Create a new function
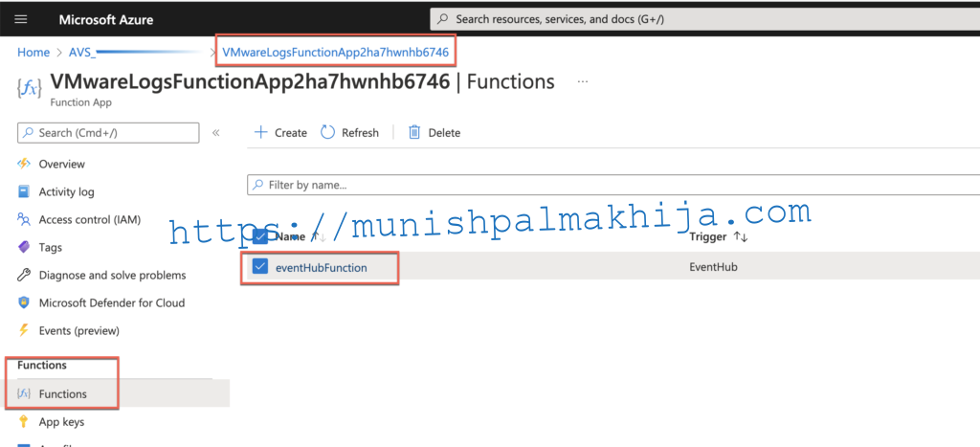The image size is (980, 447). 280,132
